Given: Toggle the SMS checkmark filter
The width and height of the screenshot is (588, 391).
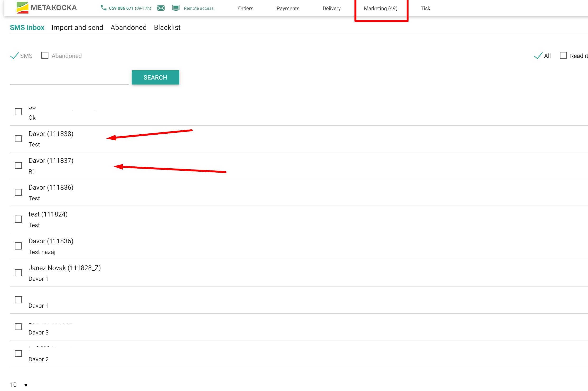Looking at the screenshot, I should [14, 56].
